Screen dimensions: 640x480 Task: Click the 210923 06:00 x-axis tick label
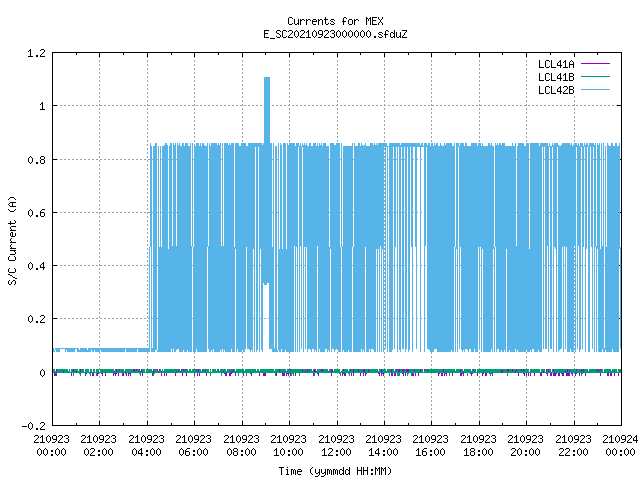click(193, 445)
